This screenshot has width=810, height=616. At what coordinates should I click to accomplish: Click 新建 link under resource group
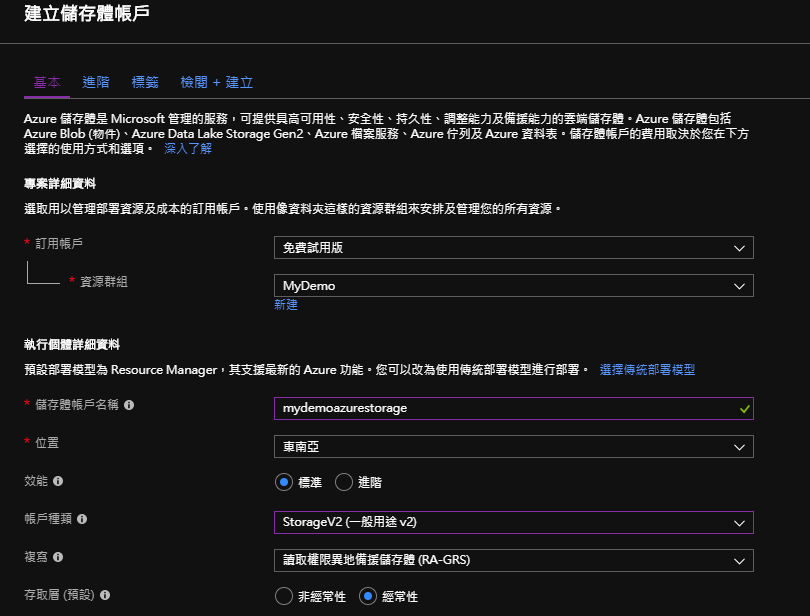[286, 305]
